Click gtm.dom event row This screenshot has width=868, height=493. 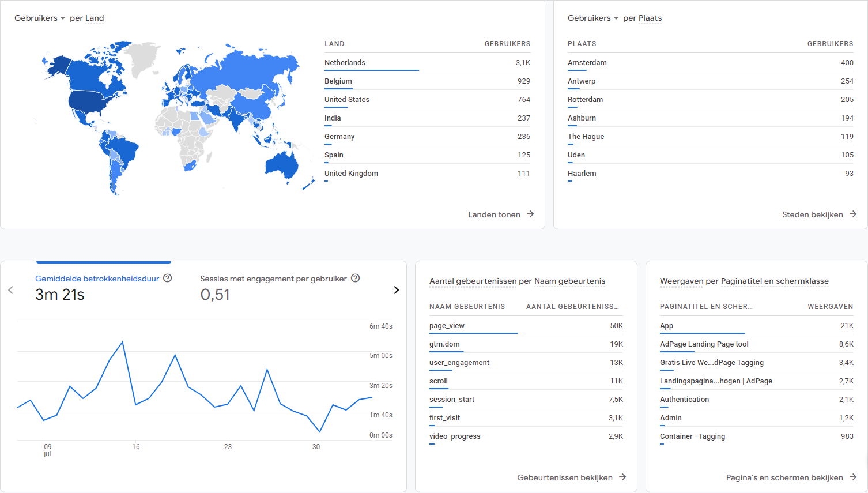[526, 344]
